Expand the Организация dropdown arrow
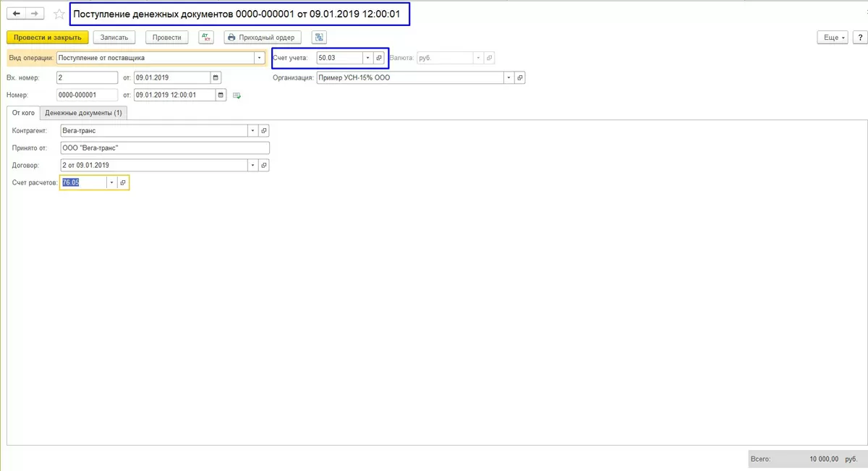 509,77
